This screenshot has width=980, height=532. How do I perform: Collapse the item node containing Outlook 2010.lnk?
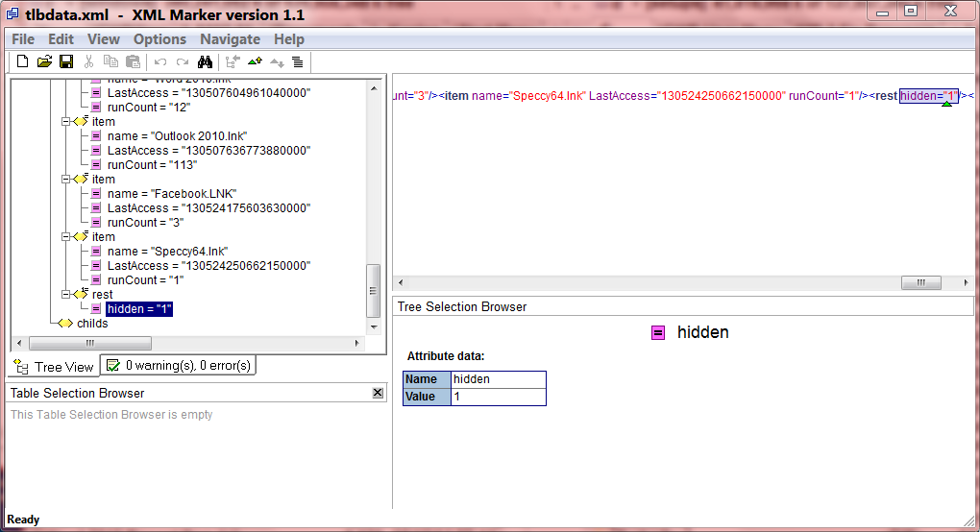[65, 122]
